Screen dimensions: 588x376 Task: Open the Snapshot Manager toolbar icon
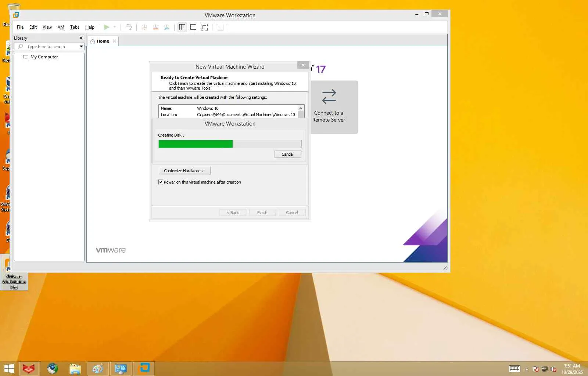(x=167, y=27)
